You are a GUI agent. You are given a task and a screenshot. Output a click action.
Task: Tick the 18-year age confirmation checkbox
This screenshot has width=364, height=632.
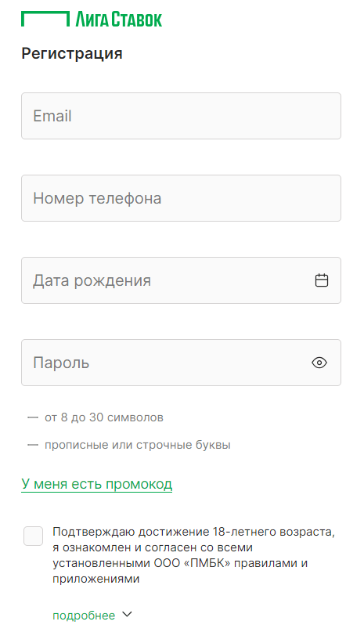tap(33, 536)
